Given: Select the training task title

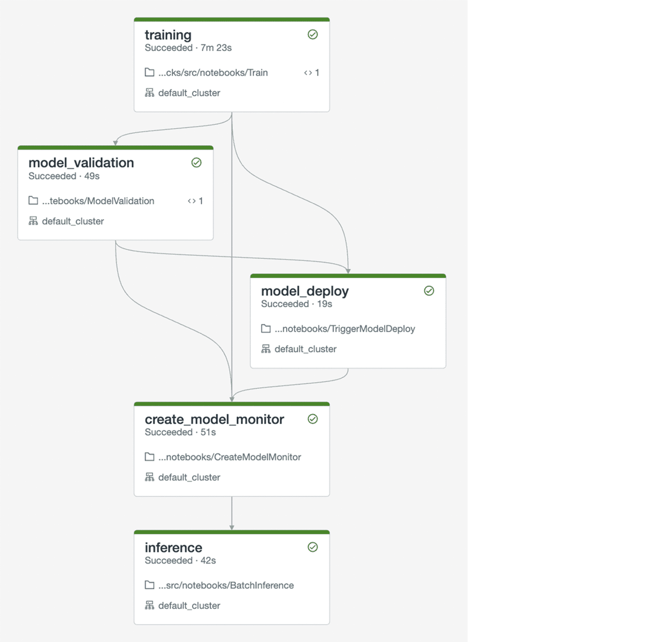Looking at the screenshot, I should (168, 35).
